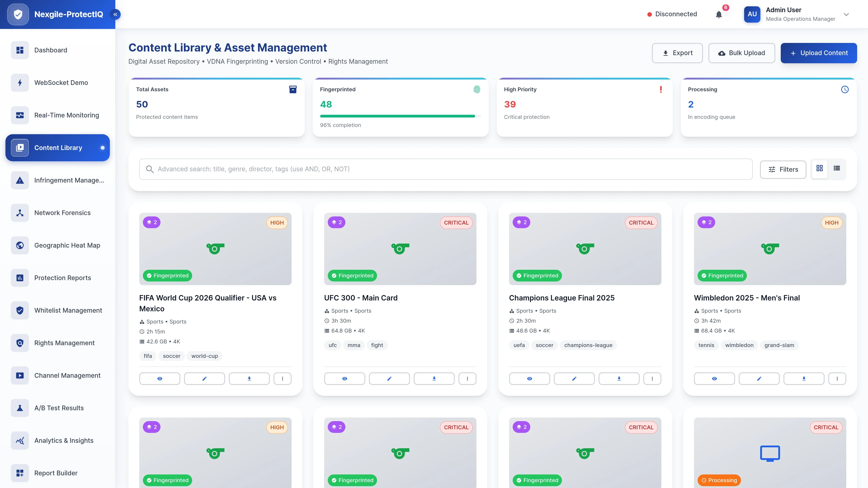Open Analytics & Insights
The height and width of the screenshot is (488, 868).
tap(64, 440)
